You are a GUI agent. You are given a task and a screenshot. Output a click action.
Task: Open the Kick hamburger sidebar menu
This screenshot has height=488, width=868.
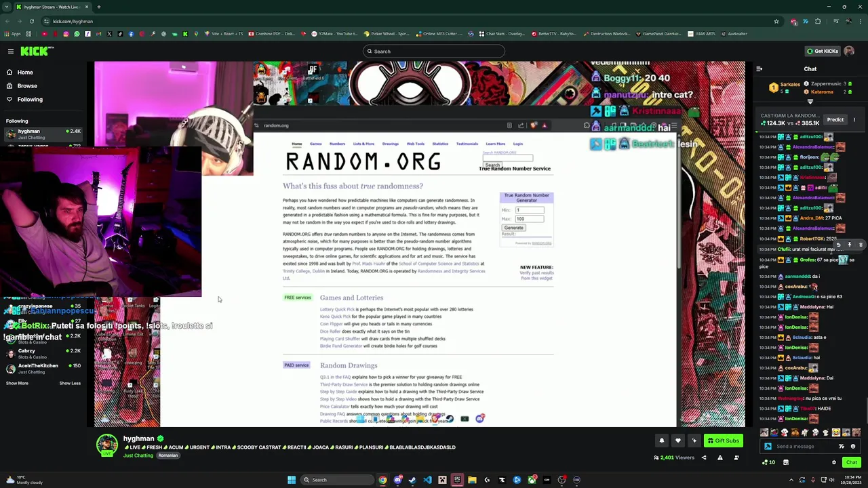point(11,51)
